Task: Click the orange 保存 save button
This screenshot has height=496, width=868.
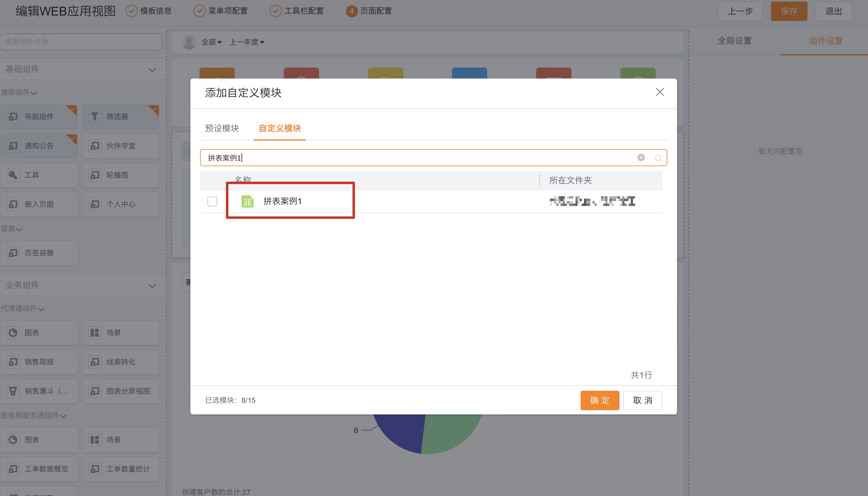Action: (x=789, y=11)
